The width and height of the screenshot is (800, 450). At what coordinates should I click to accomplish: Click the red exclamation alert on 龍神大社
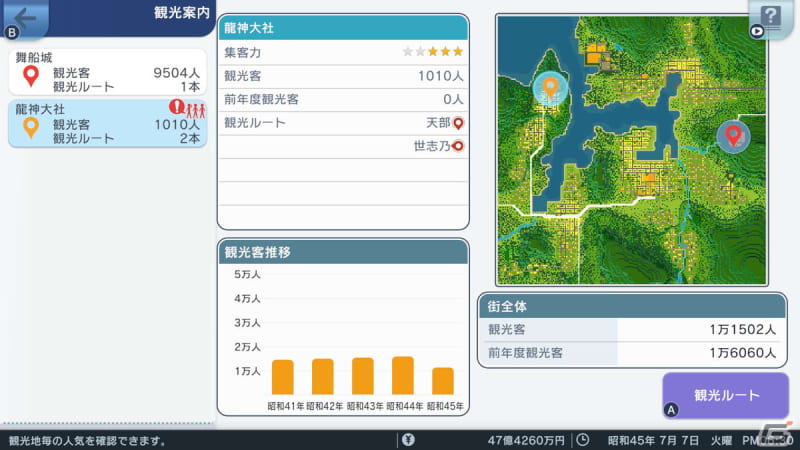[177, 107]
